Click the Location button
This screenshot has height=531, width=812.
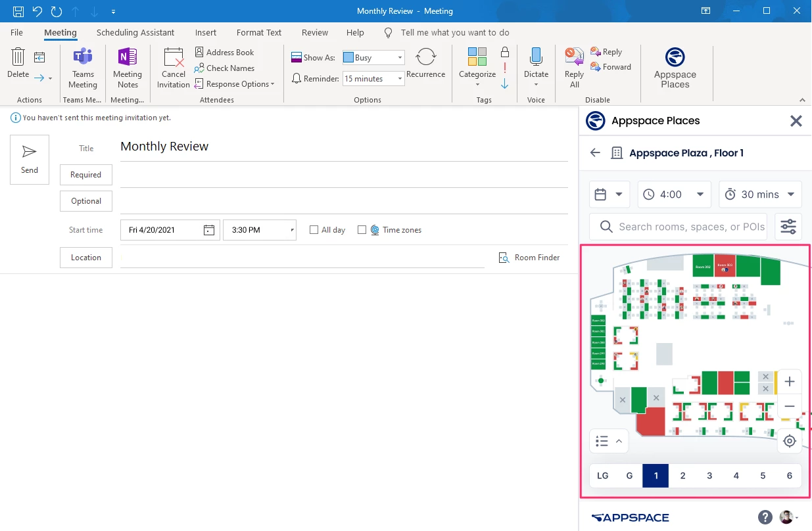[x=86, y=258]
